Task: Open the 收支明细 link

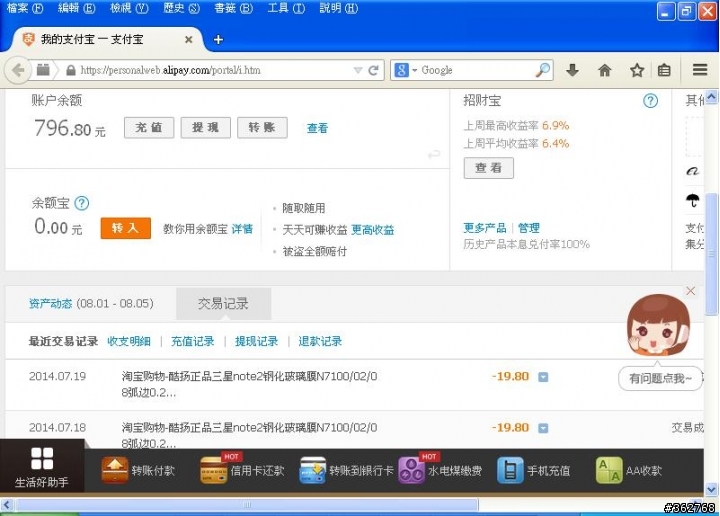Action: coord(129,341)
